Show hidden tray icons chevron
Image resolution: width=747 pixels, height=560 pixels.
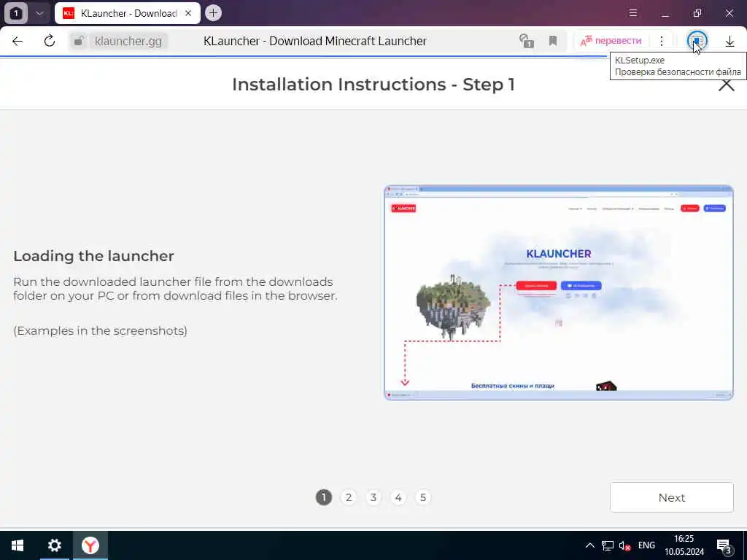(589, 545)
